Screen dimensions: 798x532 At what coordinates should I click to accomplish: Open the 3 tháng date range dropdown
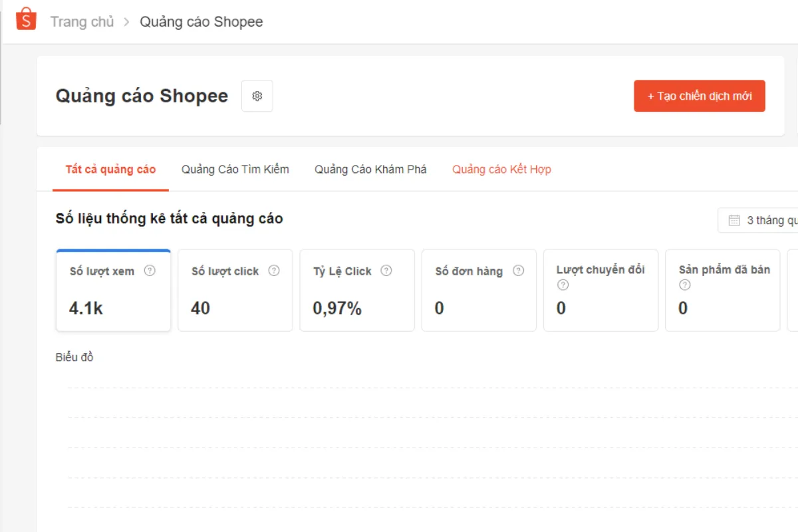(x=758, y=220)
